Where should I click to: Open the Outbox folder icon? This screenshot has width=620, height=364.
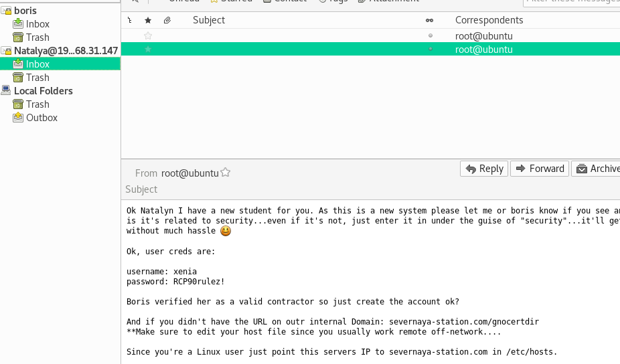pos(19,118)
